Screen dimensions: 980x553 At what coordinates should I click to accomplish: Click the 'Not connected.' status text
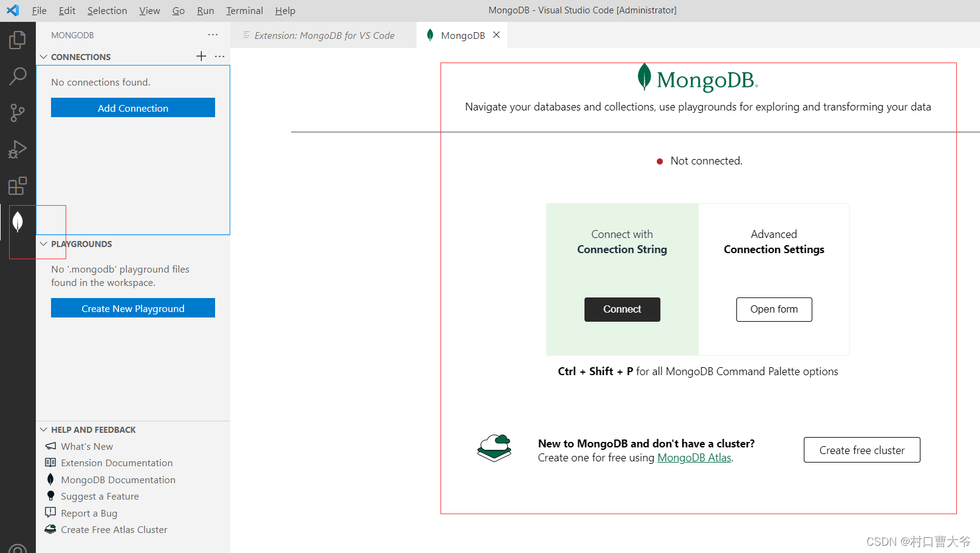coord(706,161)
